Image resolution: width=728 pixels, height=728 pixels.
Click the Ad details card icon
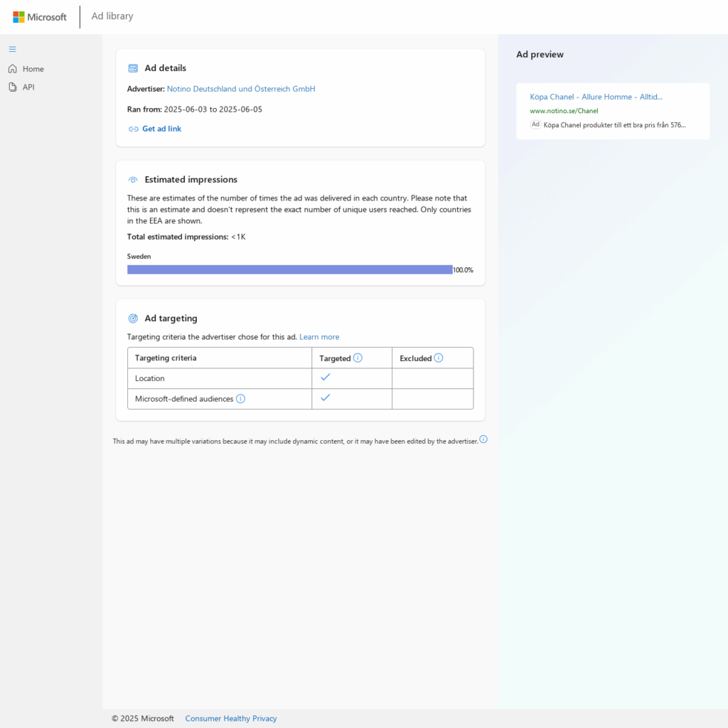tap(133, 68)
